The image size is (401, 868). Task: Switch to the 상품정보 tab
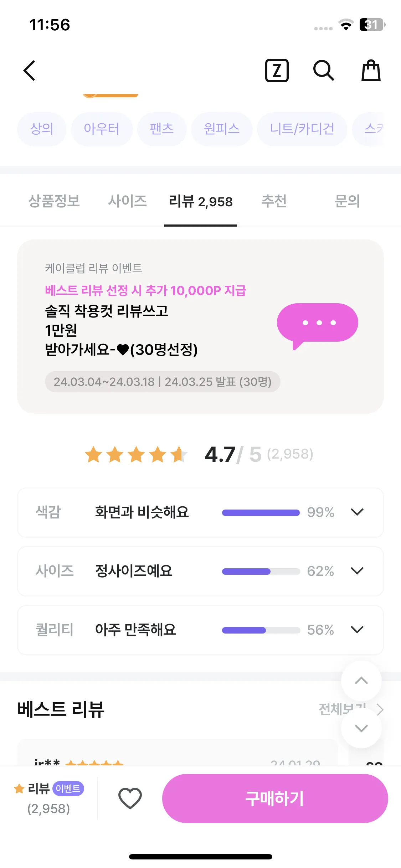[54, 201]
